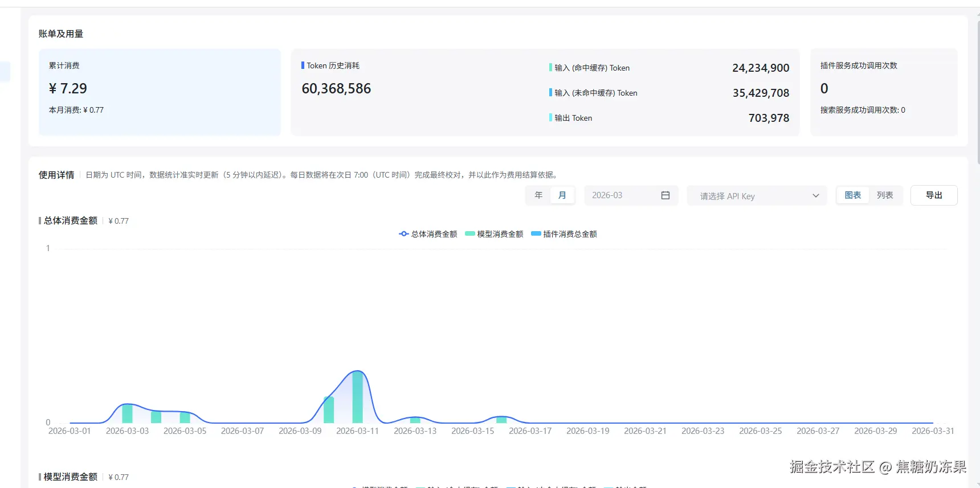Toggle 模型消费金额 green legend swatch

[x=470, y=234]
